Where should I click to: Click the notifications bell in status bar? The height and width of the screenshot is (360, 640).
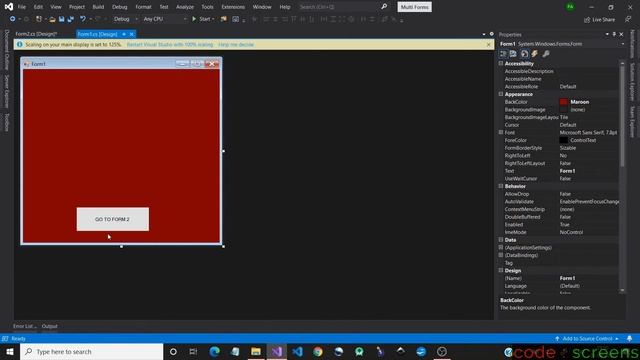click(629, 339)
